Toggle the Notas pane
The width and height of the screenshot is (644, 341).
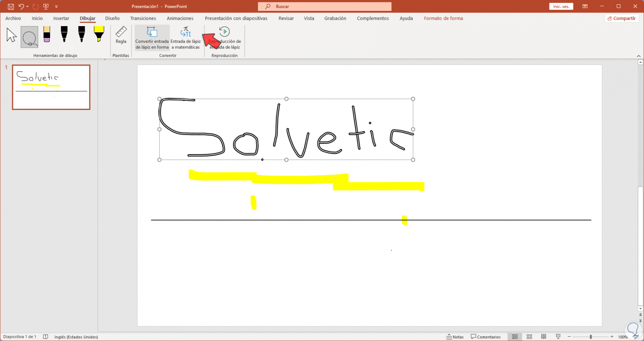point(455,337)
